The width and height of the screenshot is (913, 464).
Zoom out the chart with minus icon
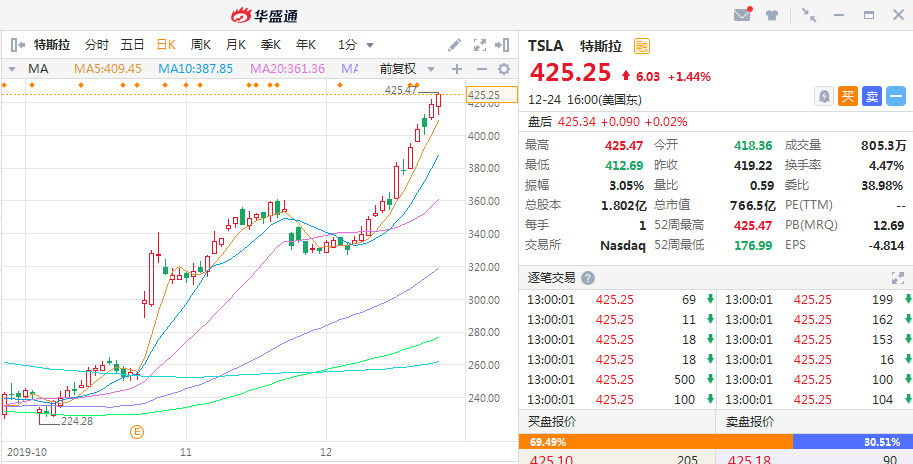[482, 69]
